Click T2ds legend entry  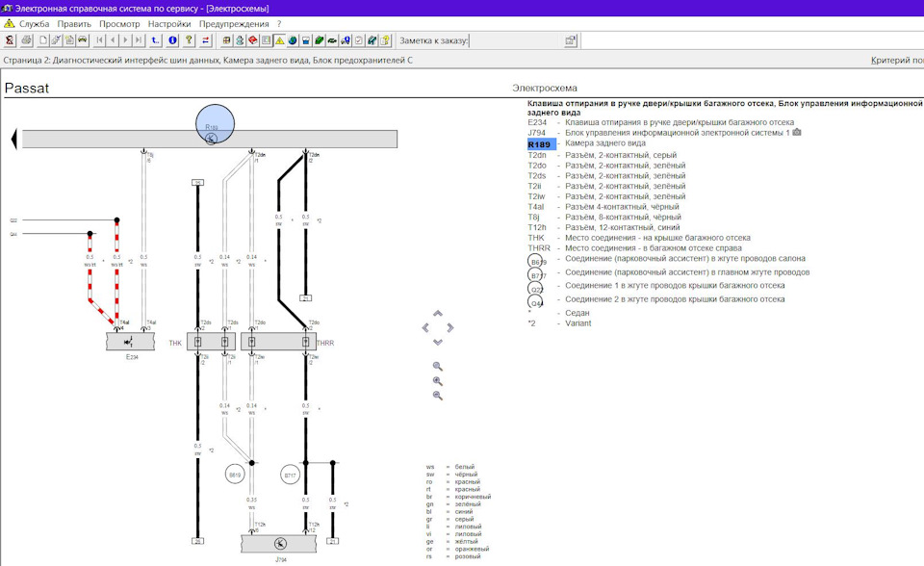coord(537,176)
